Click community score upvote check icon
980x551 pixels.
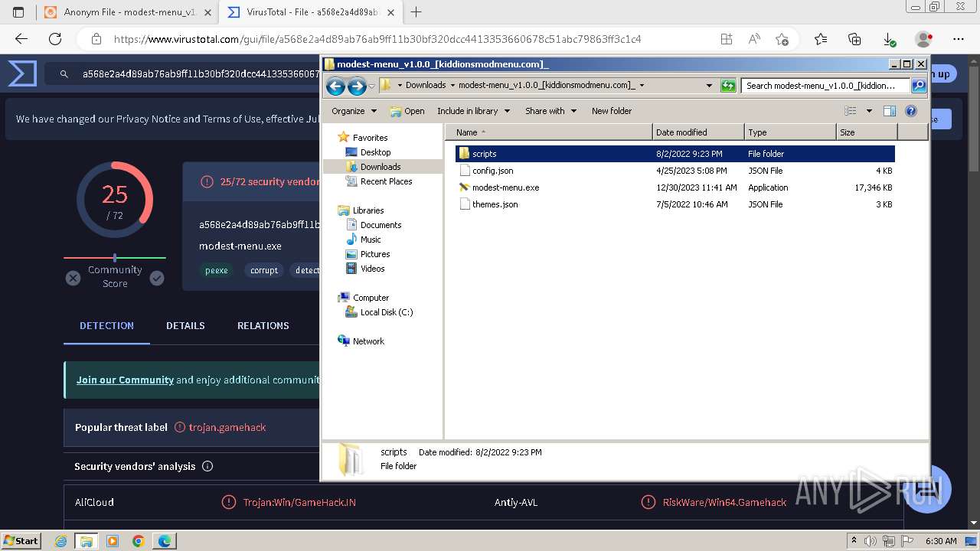pyautogui.click(x=157, y=278)
